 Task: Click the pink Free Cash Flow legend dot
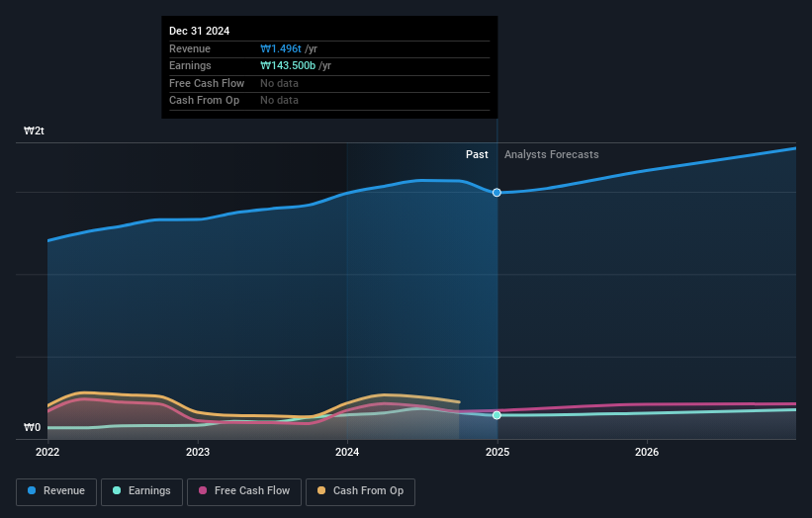point(203,490)
